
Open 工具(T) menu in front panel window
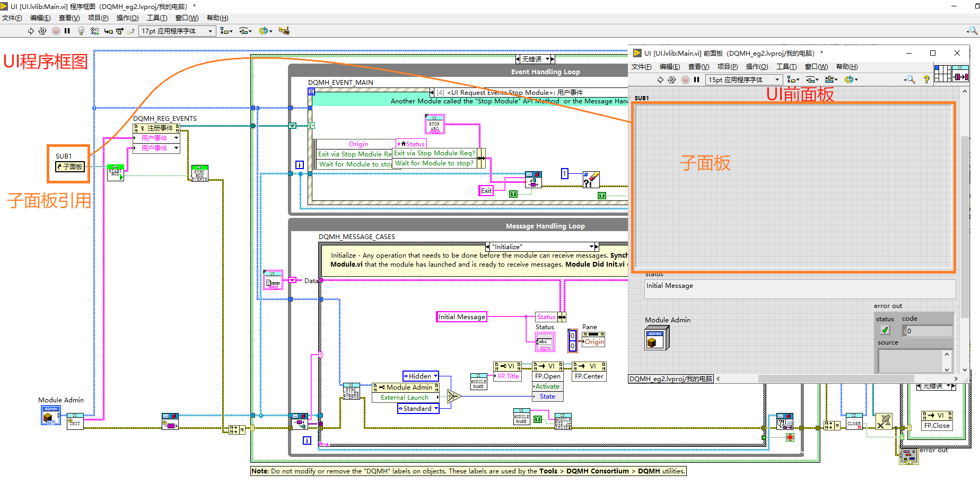[786, 67]
